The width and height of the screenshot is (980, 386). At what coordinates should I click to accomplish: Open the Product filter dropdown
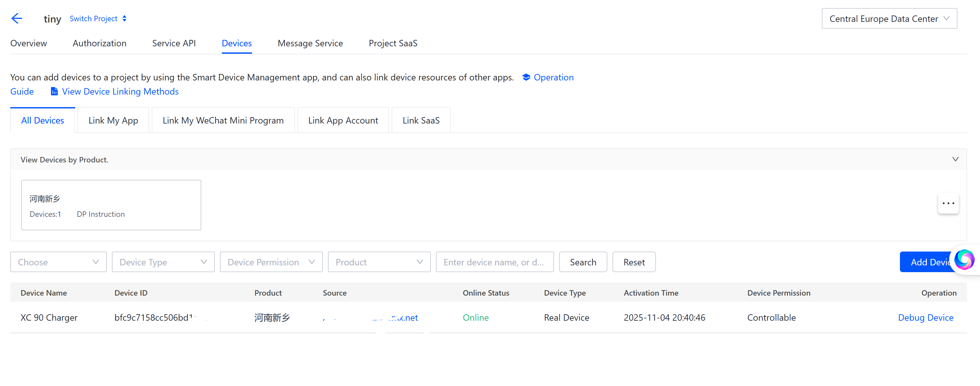pos(379,262)
